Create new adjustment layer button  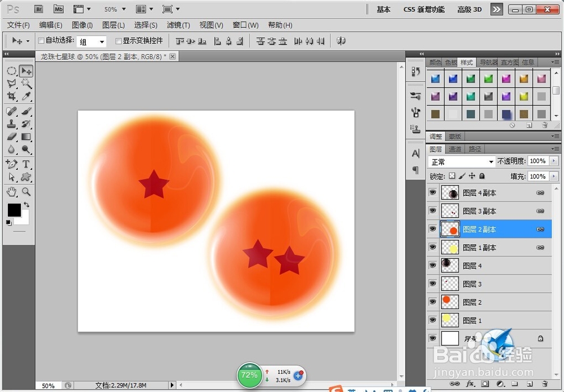tap(500, 384)
